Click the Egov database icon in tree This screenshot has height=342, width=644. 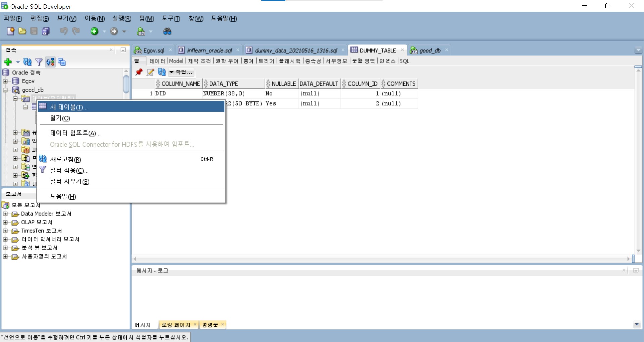(x=15, y=81)
